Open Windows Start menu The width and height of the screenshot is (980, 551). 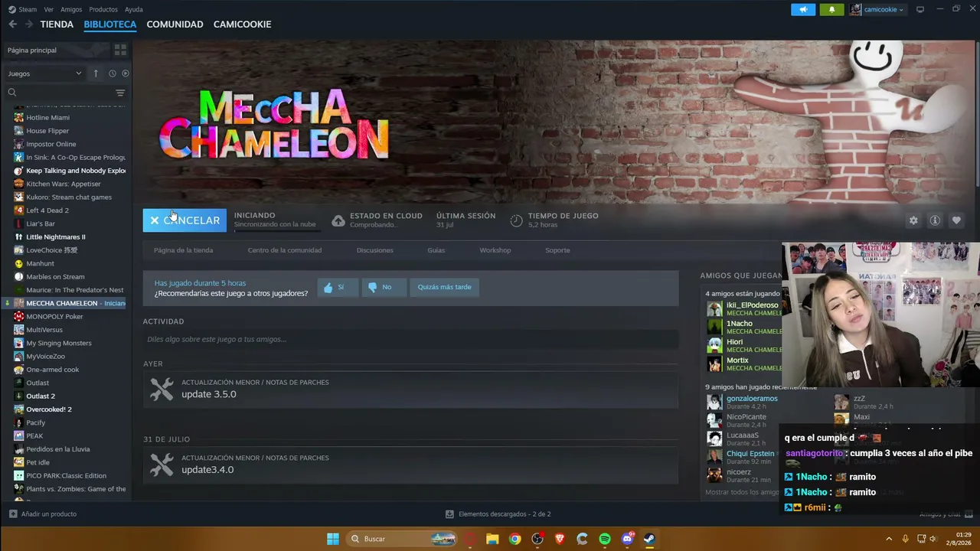[333, 539]
